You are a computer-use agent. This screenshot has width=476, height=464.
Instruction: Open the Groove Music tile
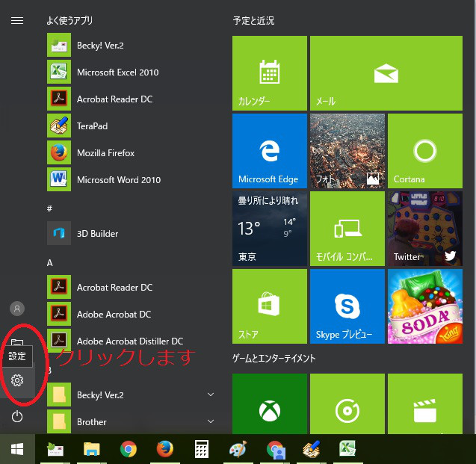coord(347,403)
